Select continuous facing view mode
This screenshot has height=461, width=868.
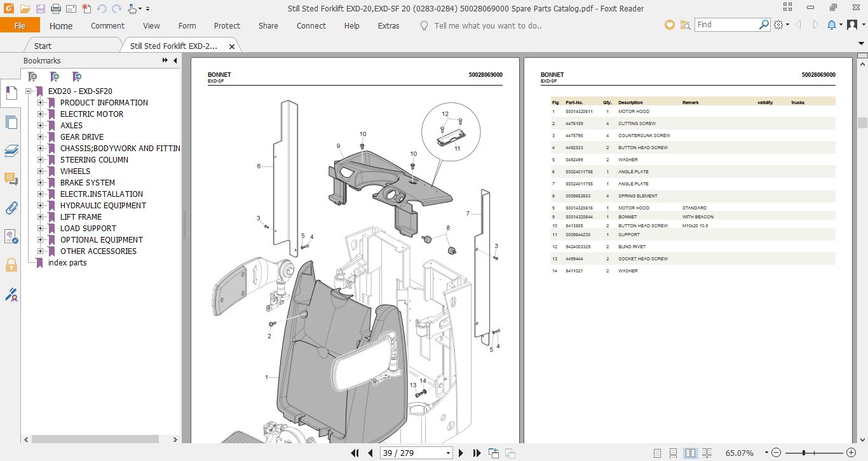click(707, 453)
